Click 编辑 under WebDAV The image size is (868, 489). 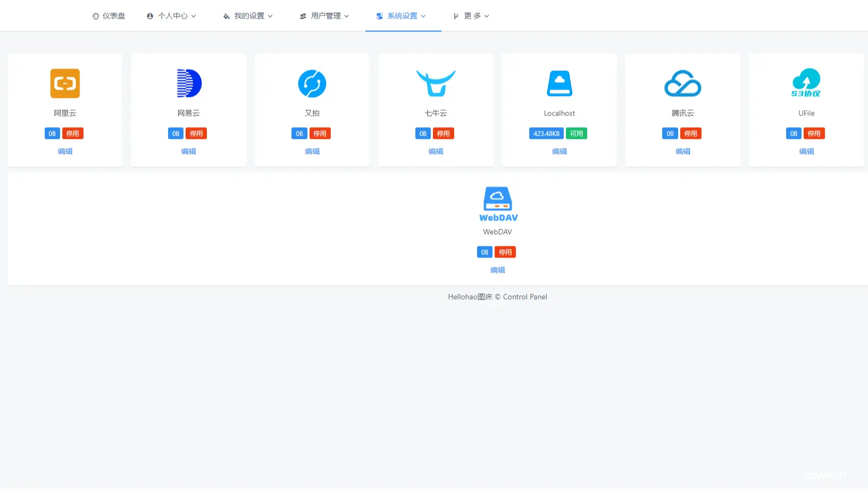click(x=498, y=270)
